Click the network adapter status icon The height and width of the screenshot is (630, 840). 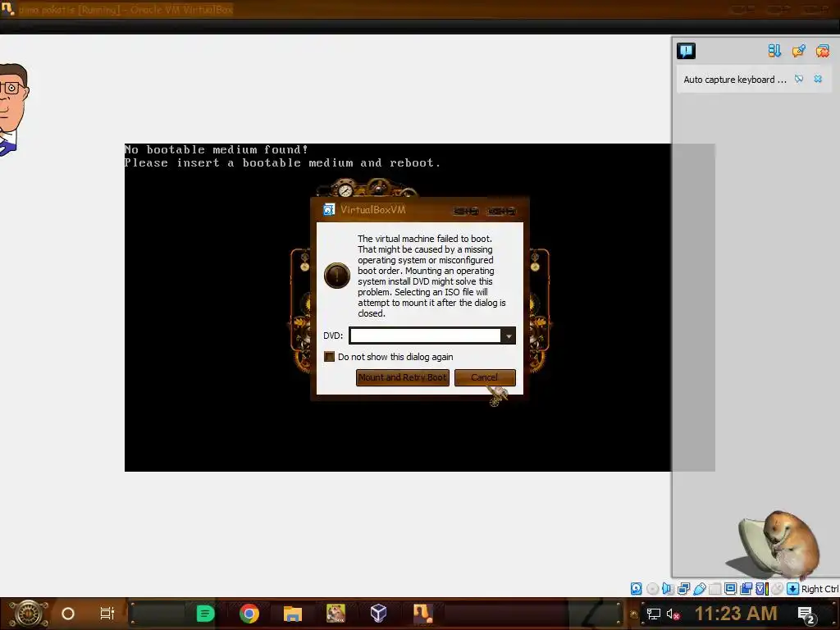point(683,589)
